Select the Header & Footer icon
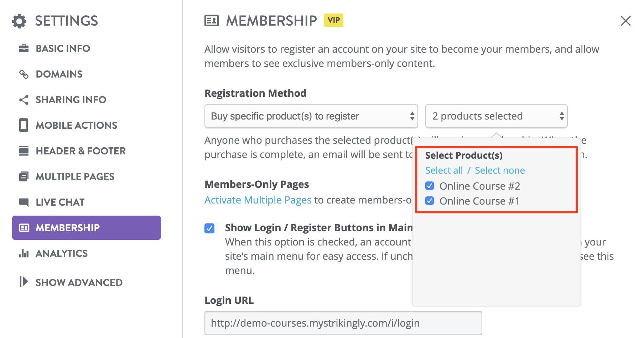This screenshot has width=644, height=338. point(24,150)
